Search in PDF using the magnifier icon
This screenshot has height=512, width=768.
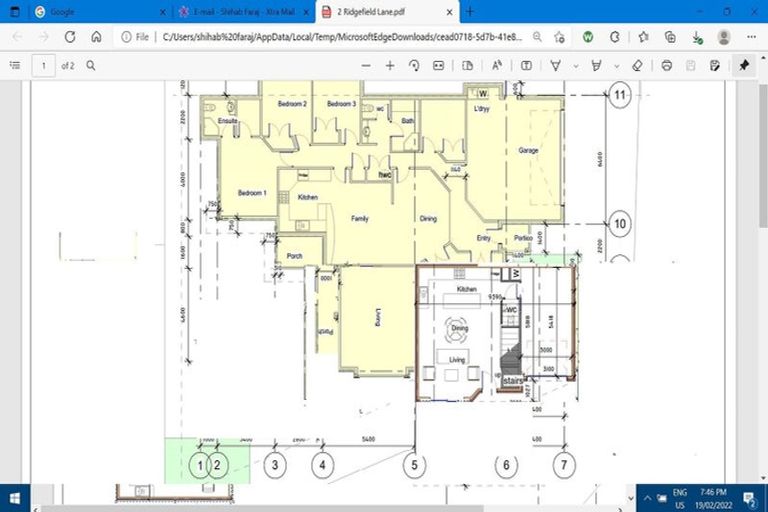(91, 65)
